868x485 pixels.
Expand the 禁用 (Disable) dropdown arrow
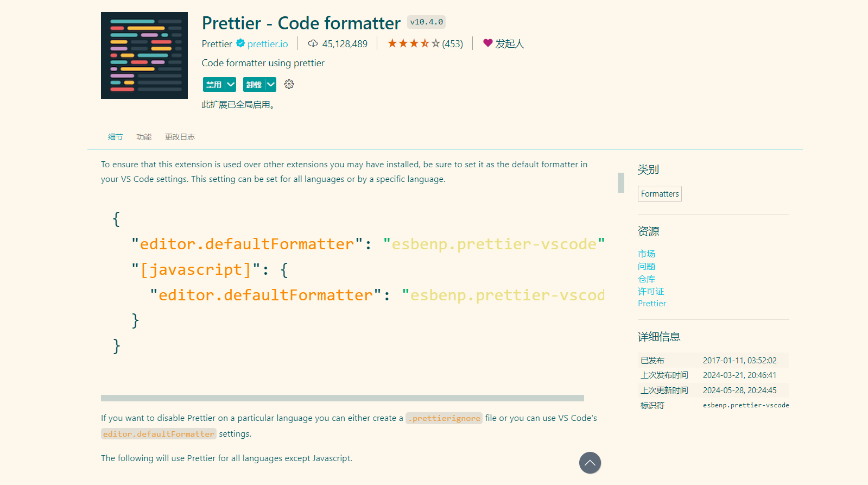(231, 84)
